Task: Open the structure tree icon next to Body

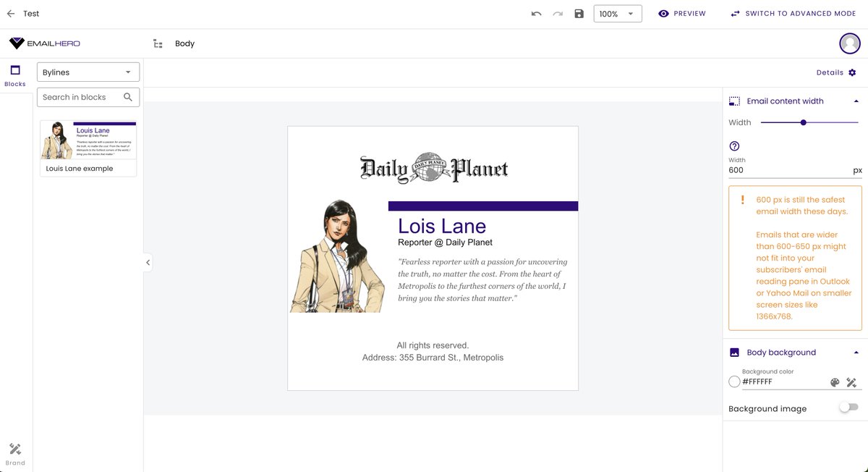Action: (158, 43)
